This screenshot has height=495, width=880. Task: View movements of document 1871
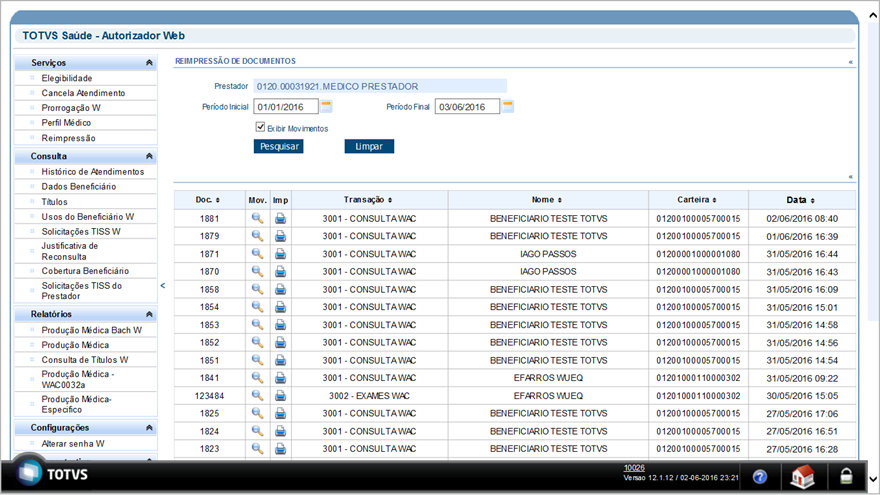[x=257, y=254]
